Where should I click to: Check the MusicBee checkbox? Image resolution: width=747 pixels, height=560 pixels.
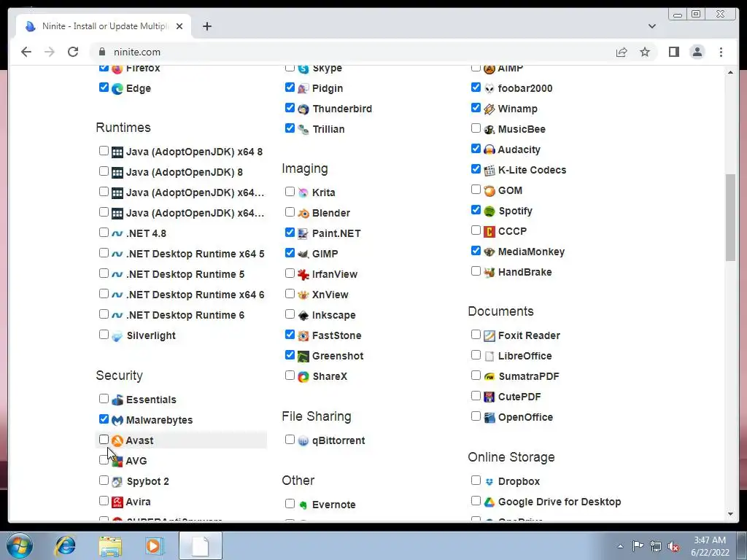(476, 128)
